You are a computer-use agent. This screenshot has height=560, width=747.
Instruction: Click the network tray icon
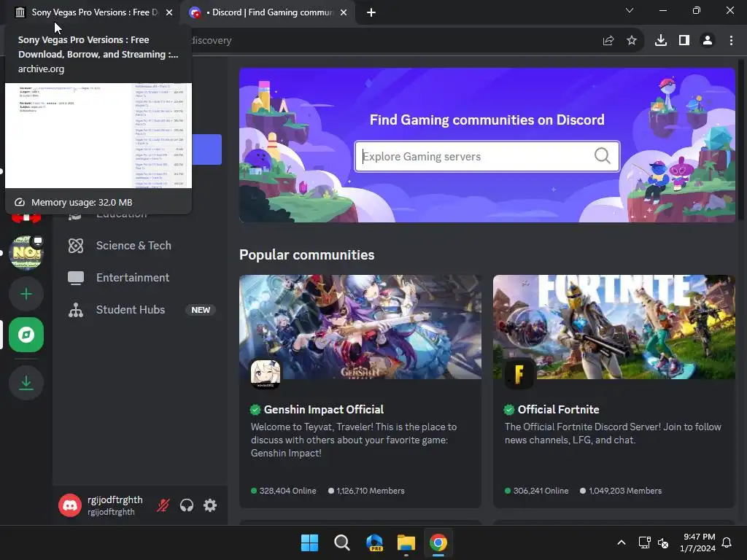point(644,542)
